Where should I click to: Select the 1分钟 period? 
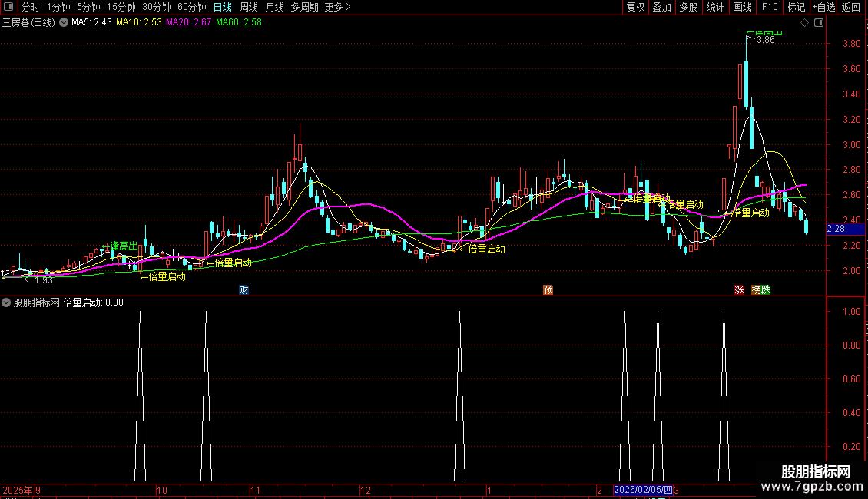click(58, 7)
